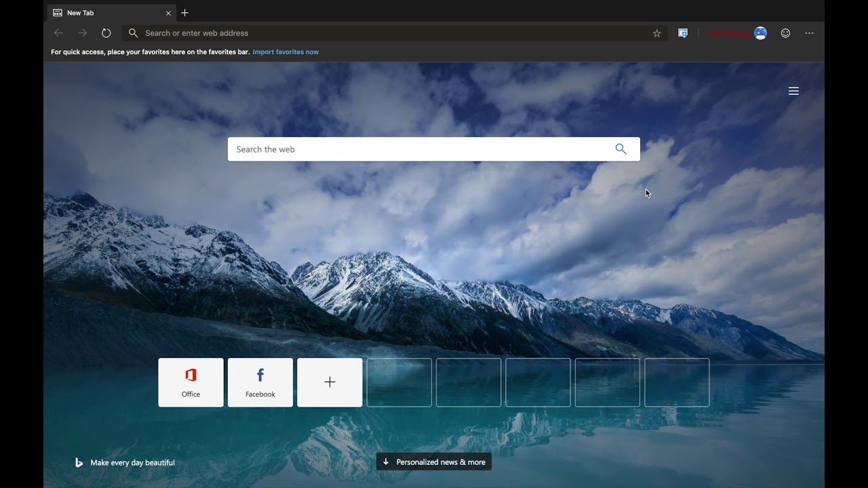This screenshot has height=488, width=868.
Task: Click the forward navigation arrow
Action: 83,33
